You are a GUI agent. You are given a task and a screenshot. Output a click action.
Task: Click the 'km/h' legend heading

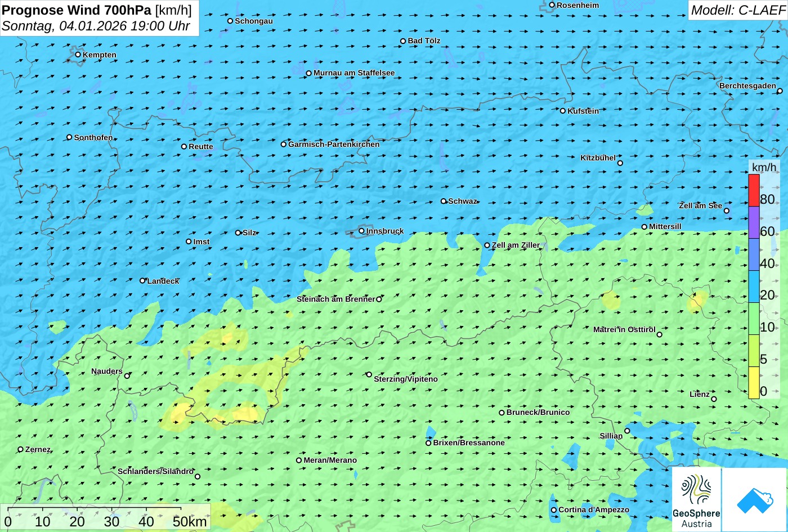[x=764, y=167]
